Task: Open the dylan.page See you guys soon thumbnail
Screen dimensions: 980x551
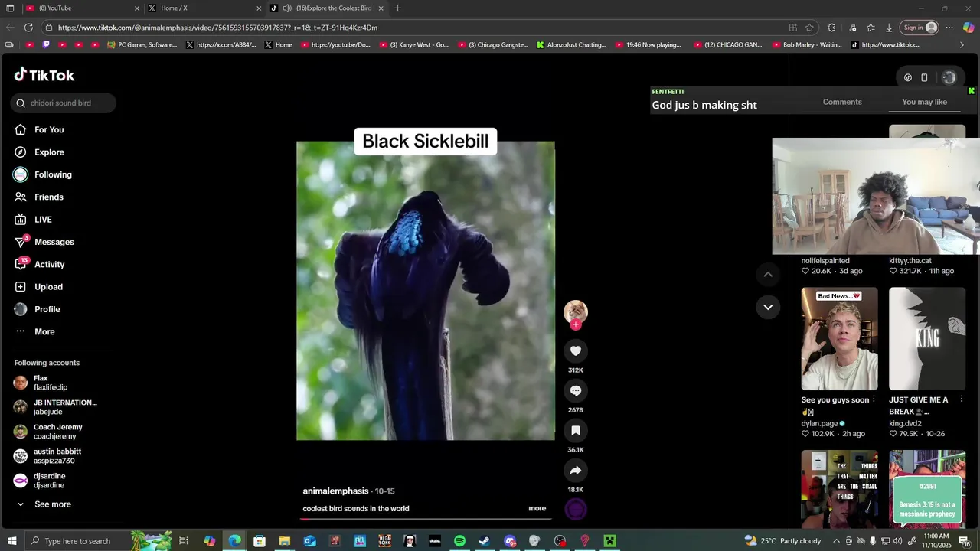Action: coord(839,339)
